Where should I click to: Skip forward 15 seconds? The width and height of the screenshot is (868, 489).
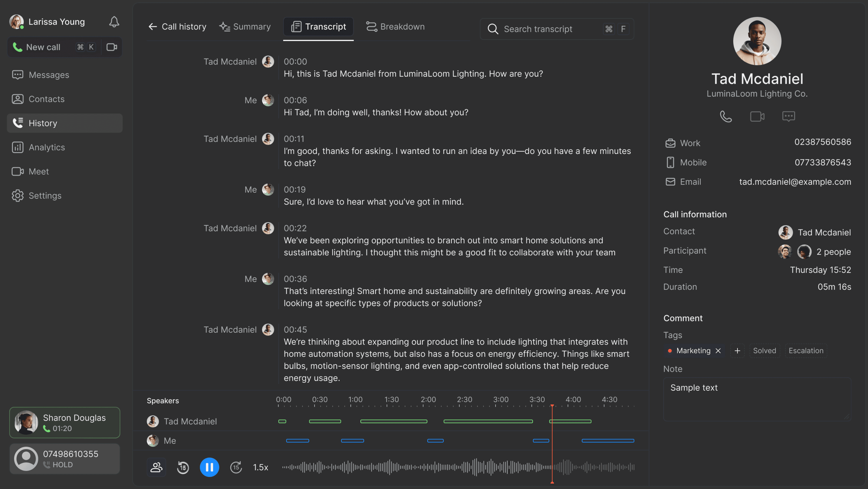236,467
